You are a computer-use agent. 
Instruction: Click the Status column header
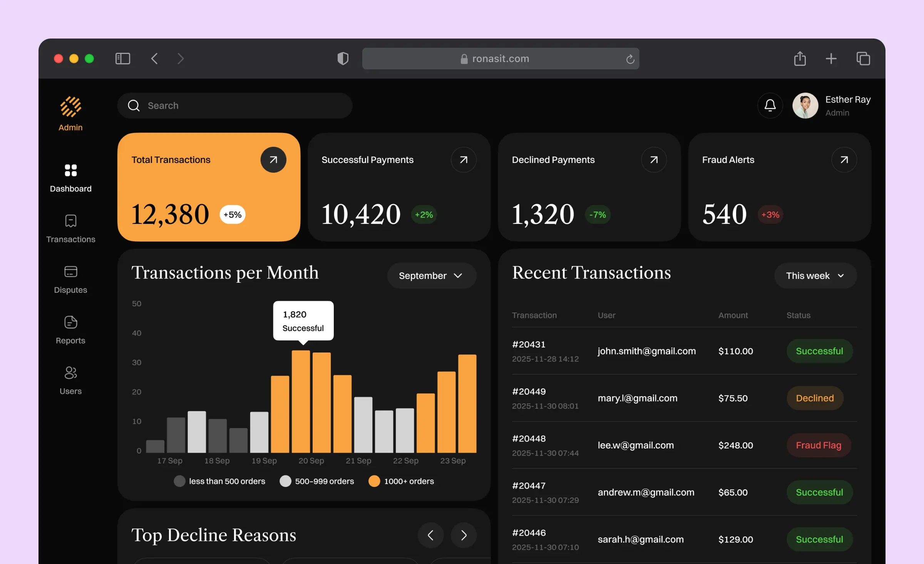(x=798, y=315)
